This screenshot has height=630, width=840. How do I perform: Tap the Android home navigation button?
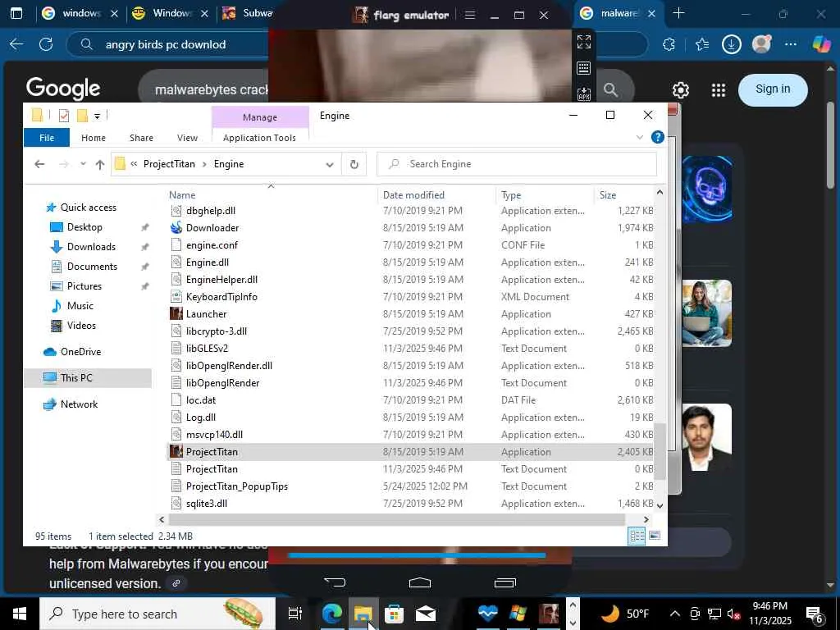[x=419, y=582]
